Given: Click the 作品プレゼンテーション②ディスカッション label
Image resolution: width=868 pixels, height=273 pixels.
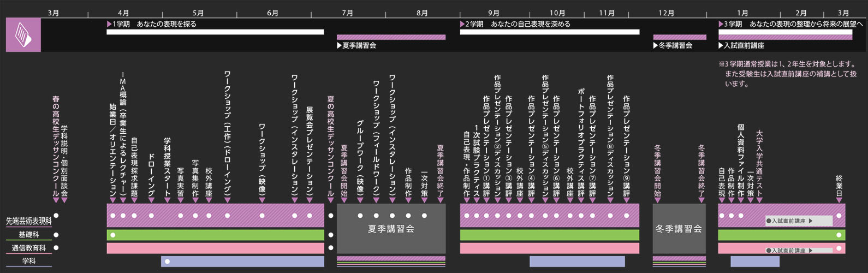Looking at the screenshot, I should pyautogui.click(x=497, y=135).
